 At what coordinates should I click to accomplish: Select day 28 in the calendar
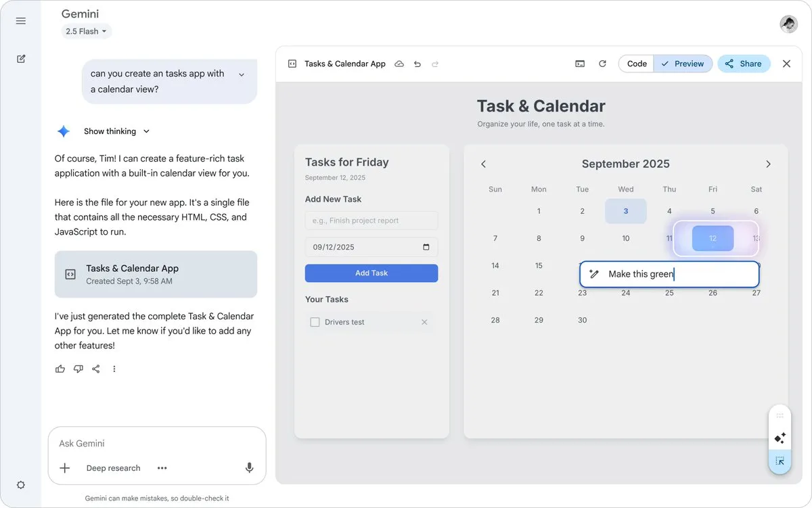(495, 320)
